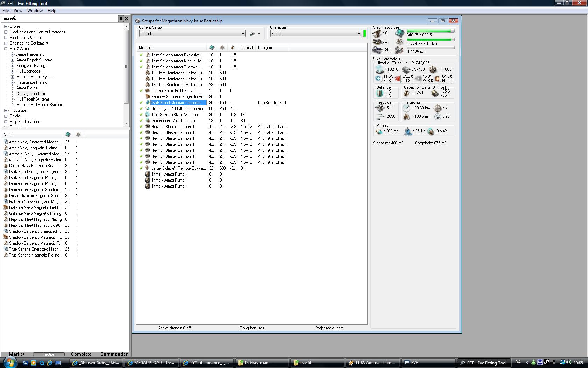The width and height of the screenshot is (588, 368).
Task: Open the Character dropdown showing Flumz
Action: (316, 34)
